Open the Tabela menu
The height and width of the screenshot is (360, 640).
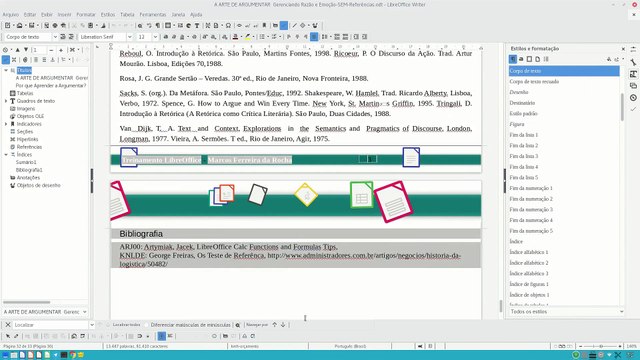point(127,14)
